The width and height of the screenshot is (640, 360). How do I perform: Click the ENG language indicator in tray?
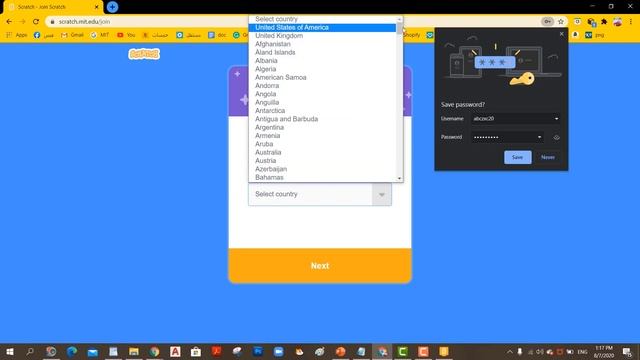[582, 352]
